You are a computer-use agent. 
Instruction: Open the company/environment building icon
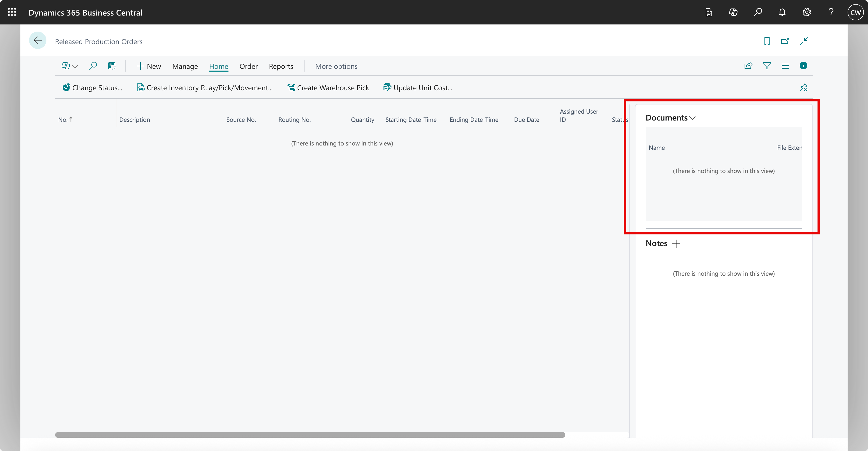pyautogui.click(x=709, y=12)
